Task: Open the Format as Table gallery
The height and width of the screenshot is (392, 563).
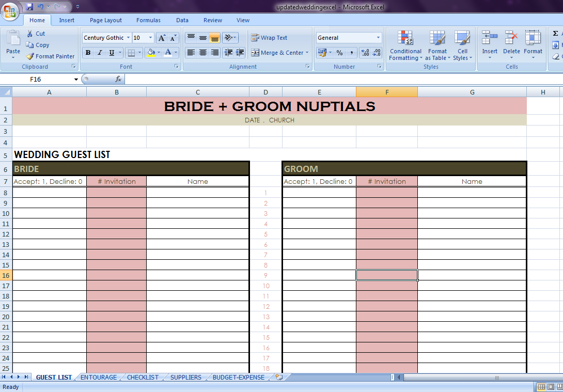Action: [x=437, y=45]
